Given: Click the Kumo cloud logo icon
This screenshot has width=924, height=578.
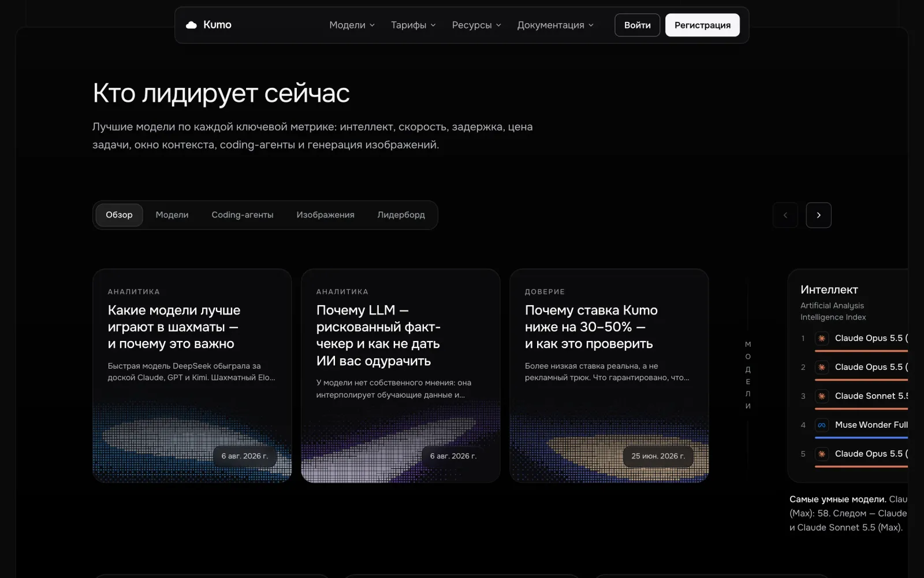Looking at the screenshot, I should click(x=191, y=25).
